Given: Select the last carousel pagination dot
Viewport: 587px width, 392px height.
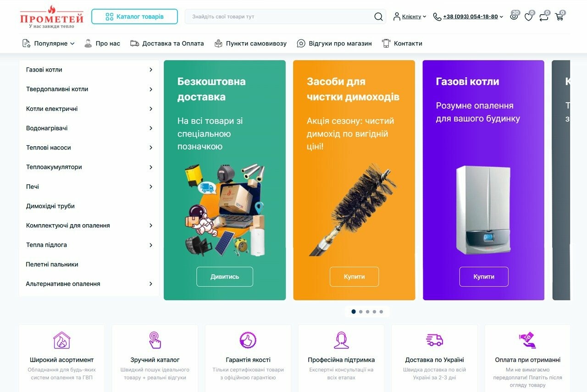Looking at the screenshot, I should [381, 312].
